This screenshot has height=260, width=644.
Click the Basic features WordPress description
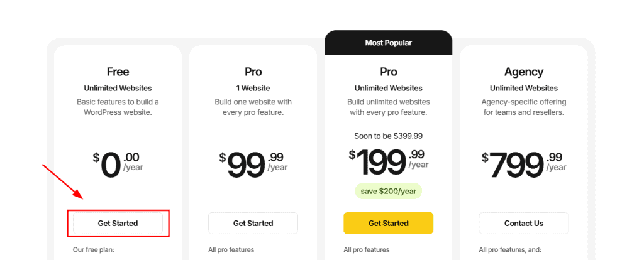coord(118,107)
